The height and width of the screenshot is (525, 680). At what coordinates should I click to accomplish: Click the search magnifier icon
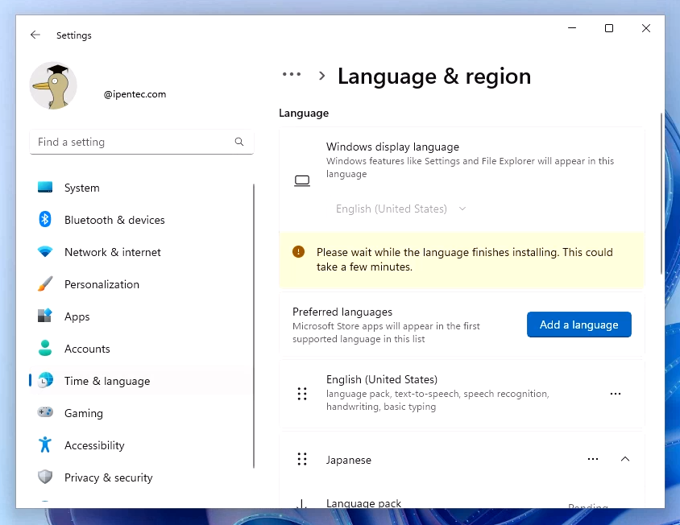click(239, 142)
